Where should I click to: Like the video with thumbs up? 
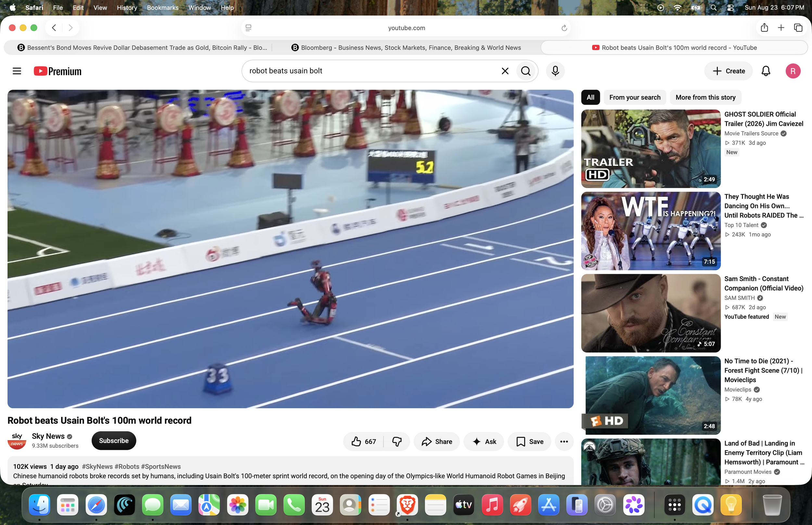[x=363, y=442]
